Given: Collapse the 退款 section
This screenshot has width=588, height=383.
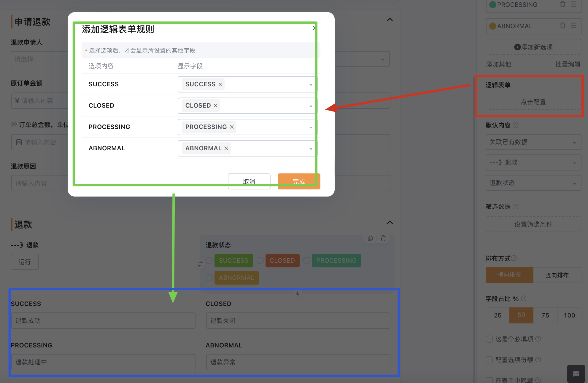Looking at the screenshot, I should click(x=390, y=223).
